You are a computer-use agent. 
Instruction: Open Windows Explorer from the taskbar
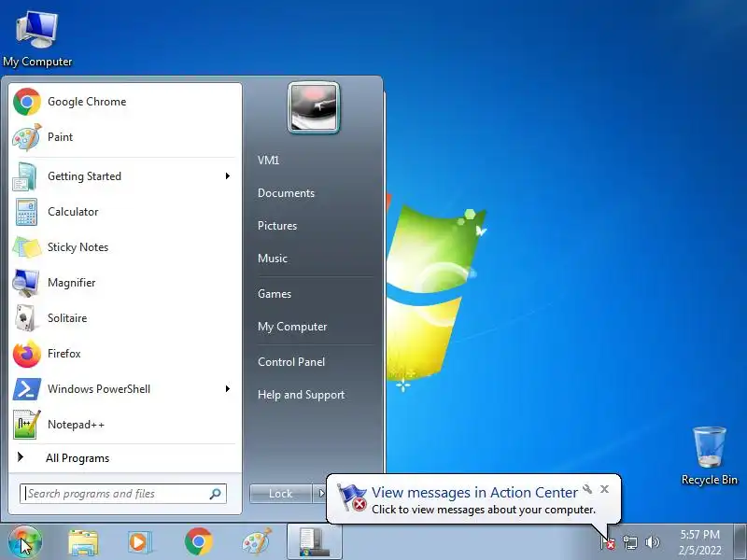[x=83, y=542]
